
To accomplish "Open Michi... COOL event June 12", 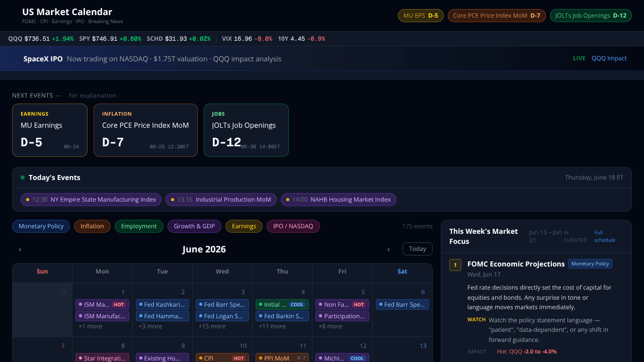I will pos(342,358).
